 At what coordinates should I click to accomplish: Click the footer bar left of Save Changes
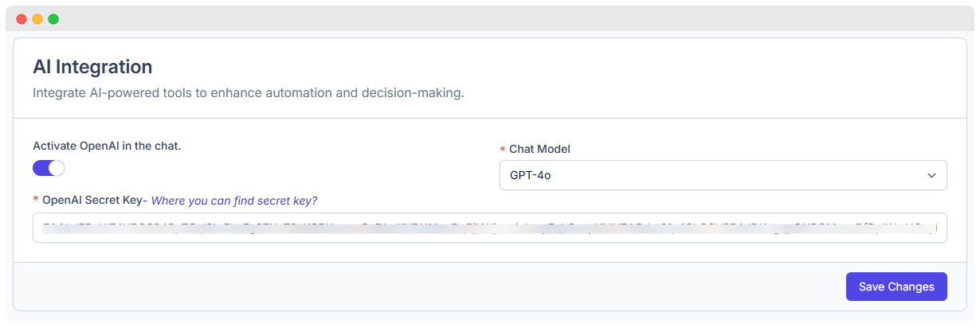398,287
